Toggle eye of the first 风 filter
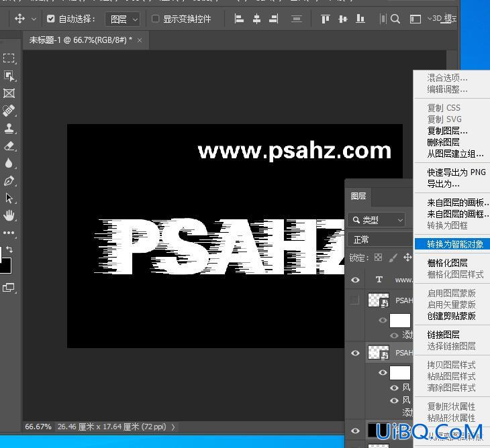The image size is (490, 448). (x=395, y=388)
